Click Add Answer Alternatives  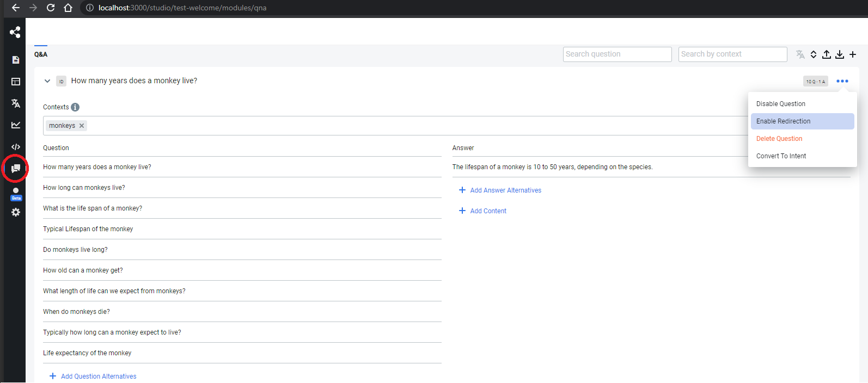505,190
